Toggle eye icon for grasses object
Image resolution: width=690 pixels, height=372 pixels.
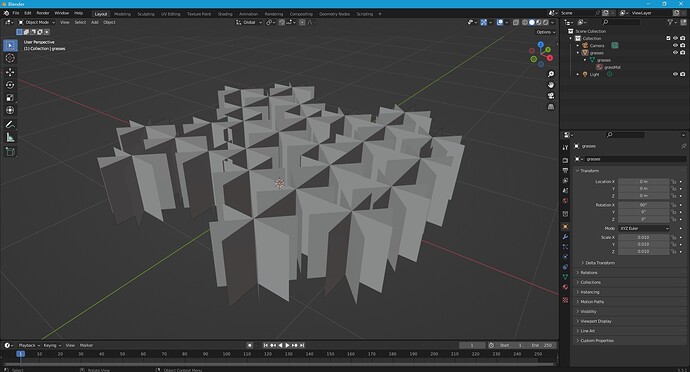coord(675,52)
